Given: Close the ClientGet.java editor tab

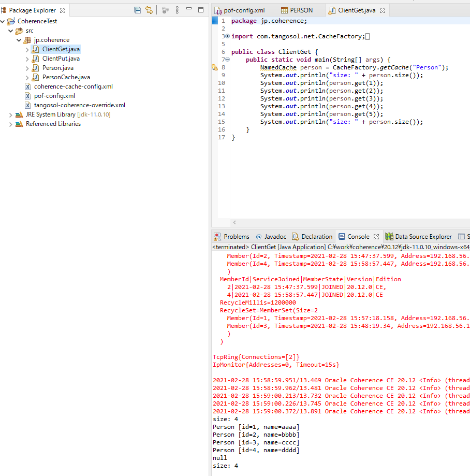Looking at the screenshot, I should tap(383, 10).
